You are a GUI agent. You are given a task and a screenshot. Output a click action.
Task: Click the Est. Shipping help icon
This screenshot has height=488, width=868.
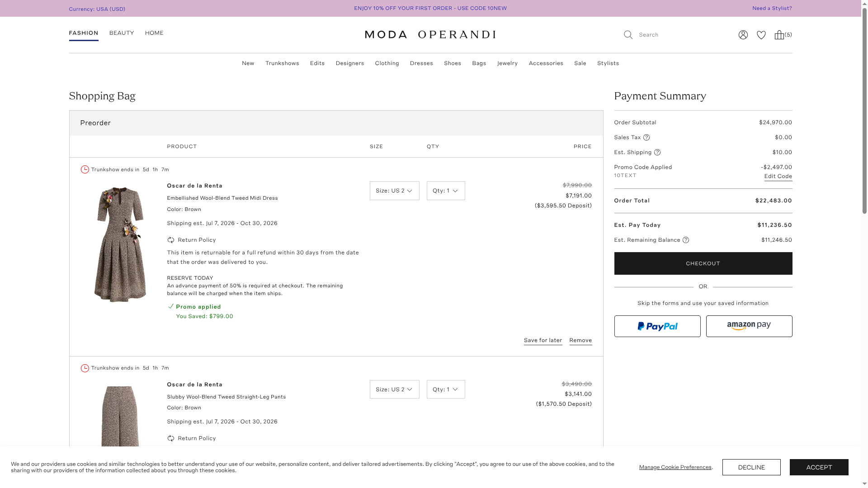tap(657, 152)
